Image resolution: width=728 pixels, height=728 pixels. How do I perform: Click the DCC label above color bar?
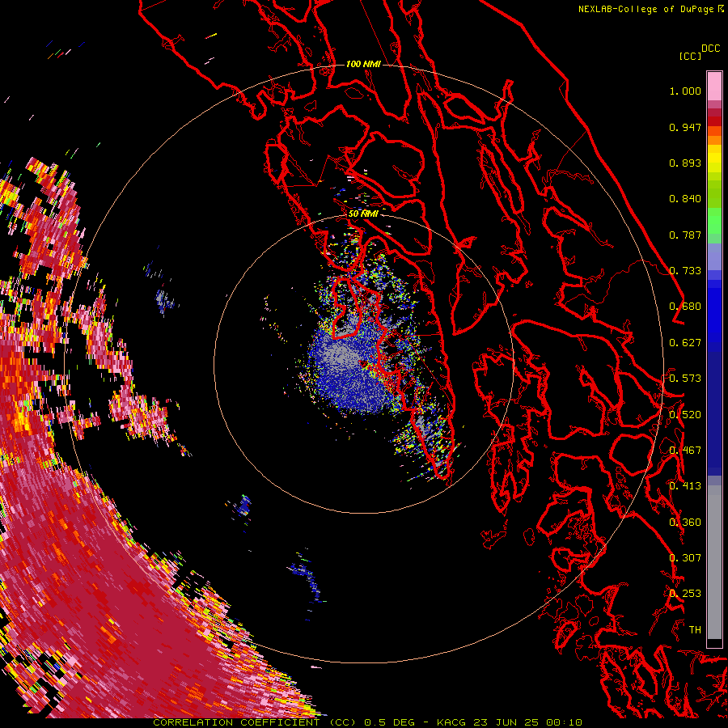coord(710,49)
